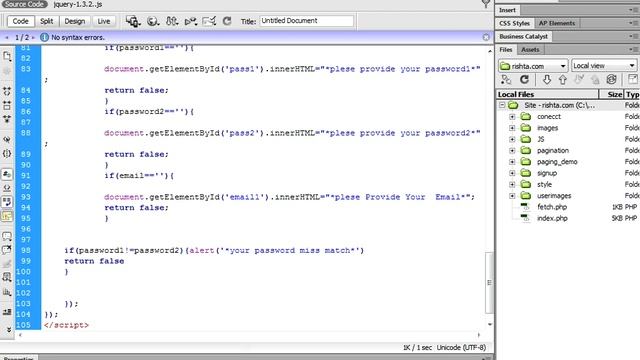Click the code scrollbar down arrow
Viewport: 640px width, 360px height.
click(x=490, y=325)
